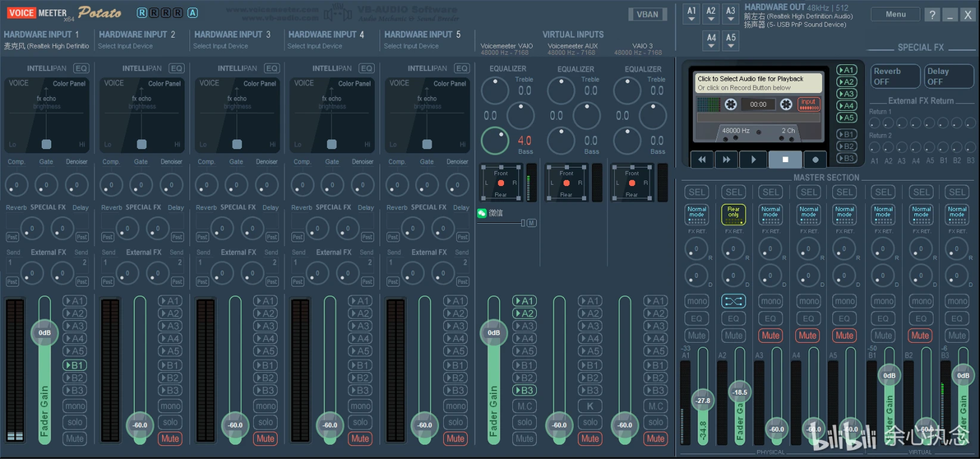Click the M.C button on the Voicemeeter VAIO strip
980x459 pixels.
point(525,406)
